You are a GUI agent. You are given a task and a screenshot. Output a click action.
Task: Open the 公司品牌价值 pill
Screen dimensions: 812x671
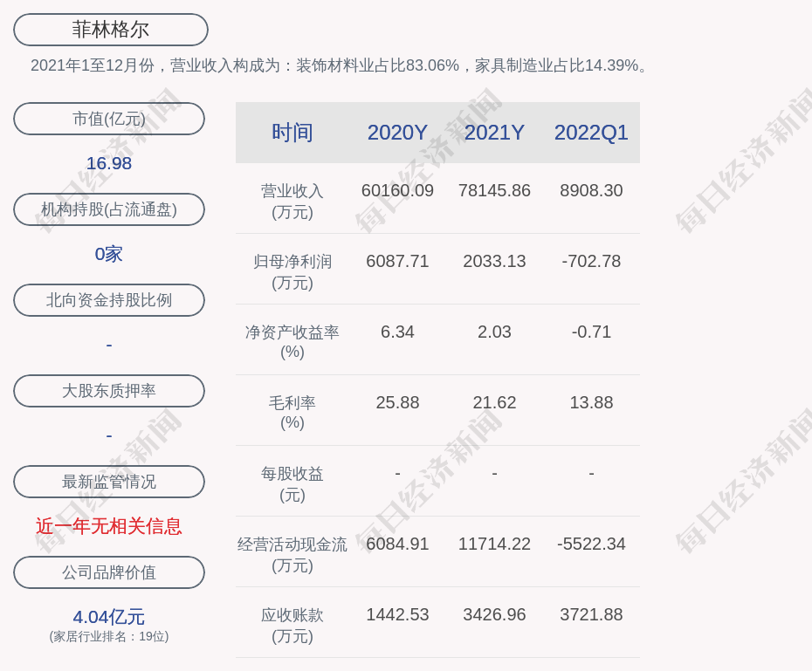click(x=109, y=572)
